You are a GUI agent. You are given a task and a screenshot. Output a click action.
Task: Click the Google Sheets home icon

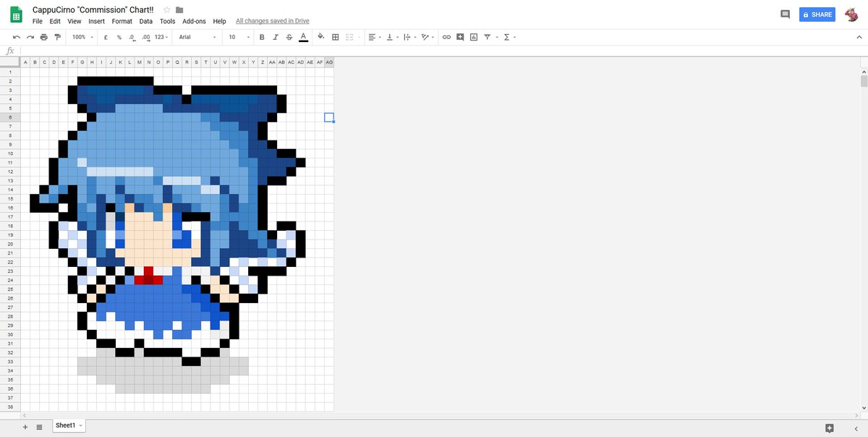[x=16, y=15]
